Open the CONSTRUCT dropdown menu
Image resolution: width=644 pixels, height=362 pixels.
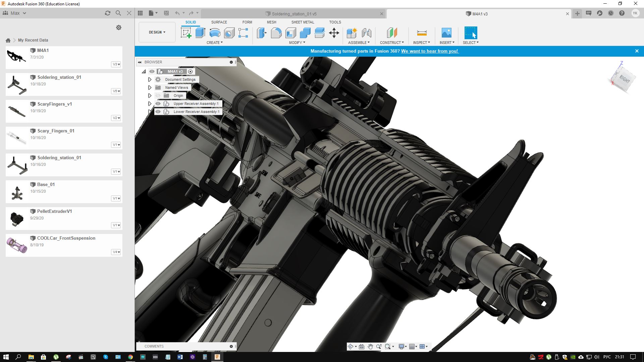pyautogui.click(x=392, y=43)
